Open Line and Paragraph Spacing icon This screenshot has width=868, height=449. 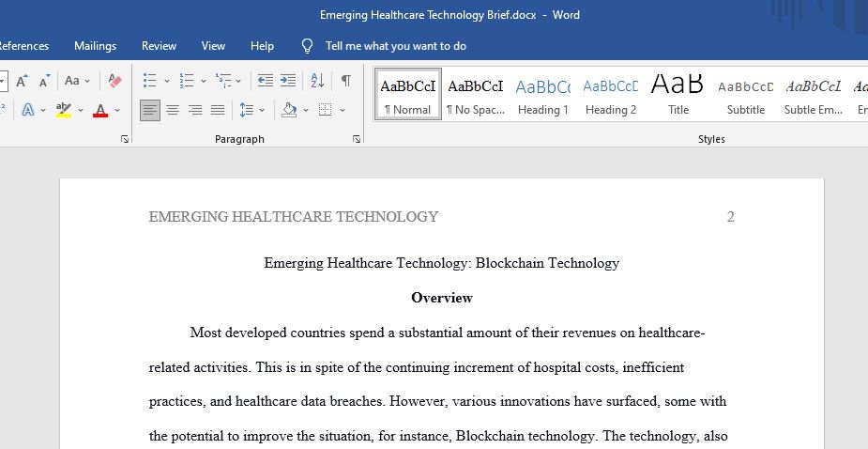click(x=247, y=110)
